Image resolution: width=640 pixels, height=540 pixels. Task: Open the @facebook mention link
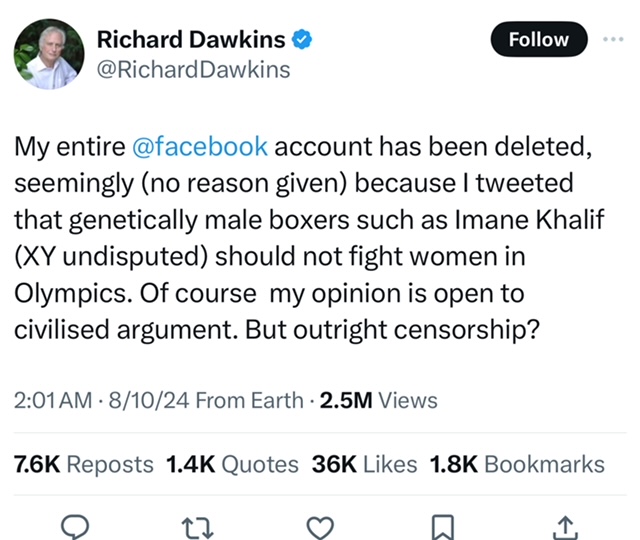[200, 146]
